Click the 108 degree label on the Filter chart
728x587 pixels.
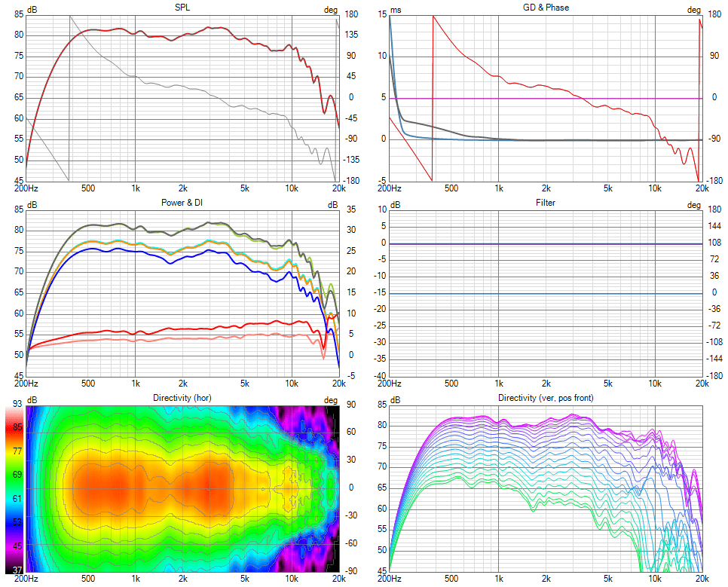[x=714, y=243]
